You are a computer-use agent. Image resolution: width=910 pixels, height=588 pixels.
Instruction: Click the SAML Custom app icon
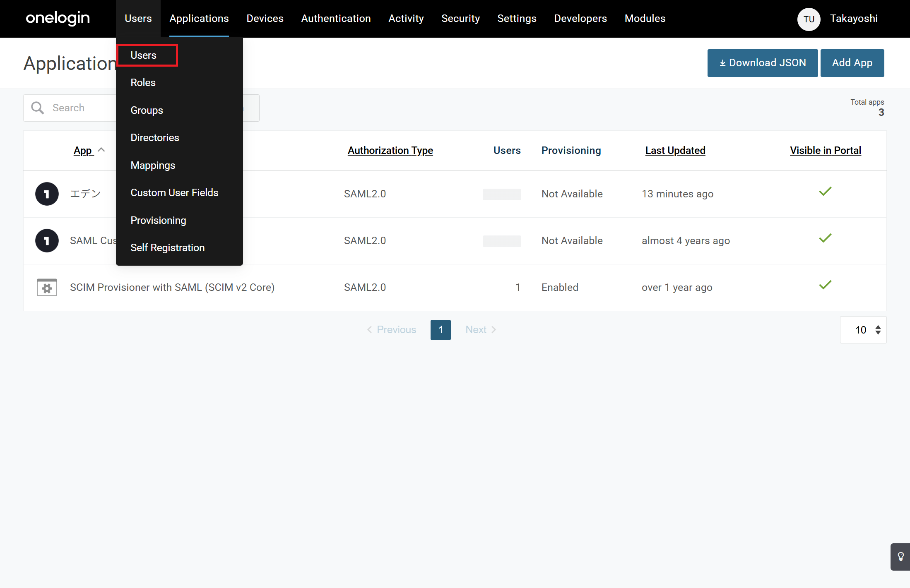point(47,241)
